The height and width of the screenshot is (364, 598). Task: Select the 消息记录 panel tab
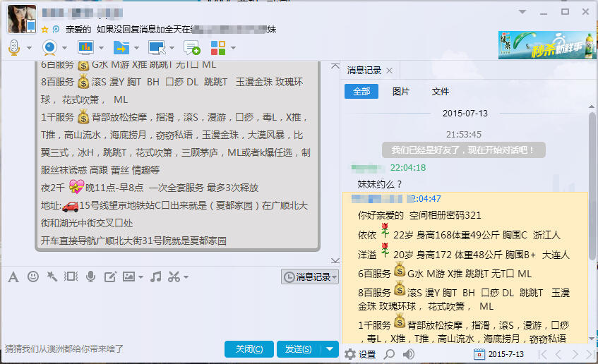coord(364,71)
